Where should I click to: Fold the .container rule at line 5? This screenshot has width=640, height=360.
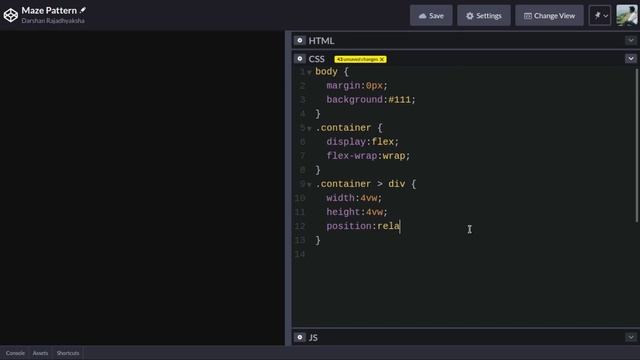pos(309,129)
